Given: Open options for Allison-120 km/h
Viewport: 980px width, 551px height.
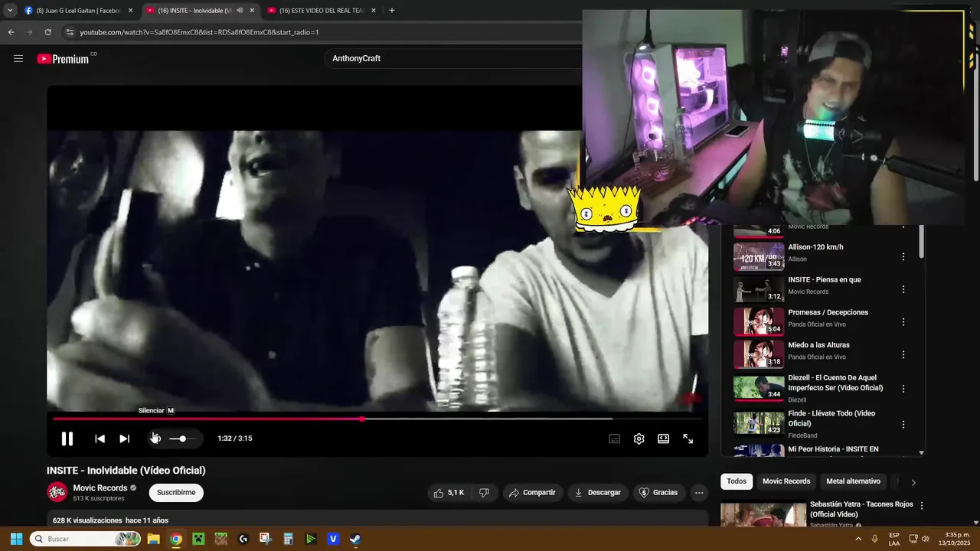Looking at the screenshot, I should tap(903, 257).
